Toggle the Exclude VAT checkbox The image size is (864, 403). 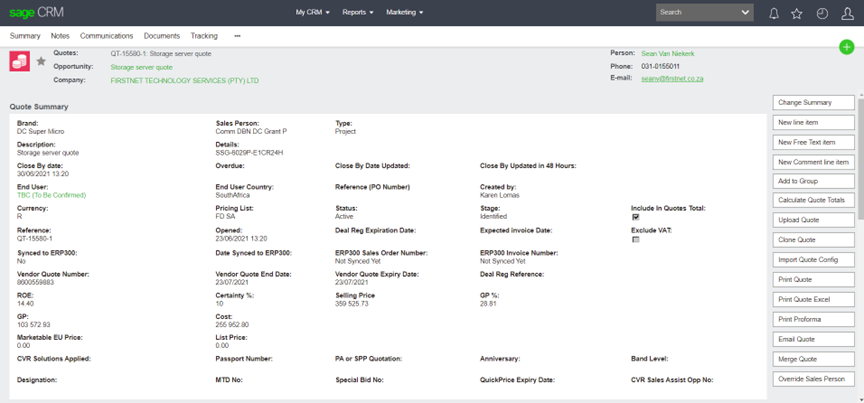pos(635,240)
